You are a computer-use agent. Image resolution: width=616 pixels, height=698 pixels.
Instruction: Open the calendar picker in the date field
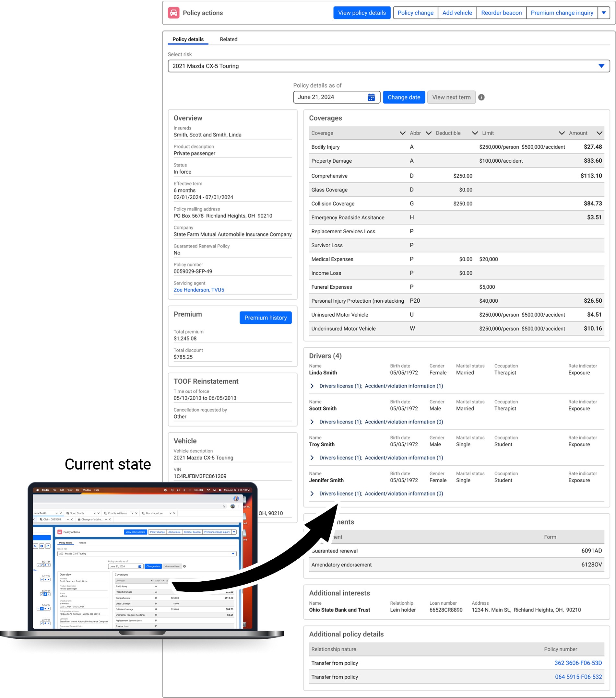(x=371, y=97)
